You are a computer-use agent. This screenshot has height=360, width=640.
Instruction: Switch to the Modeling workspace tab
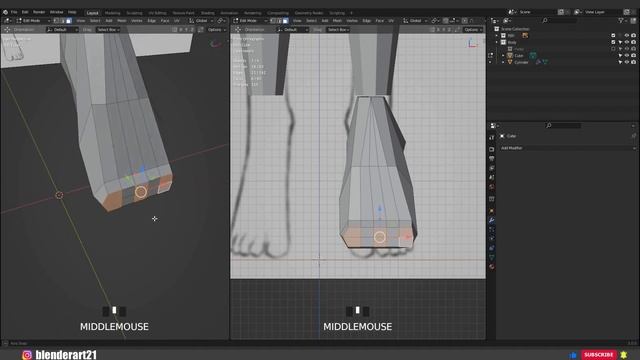[112, 13]
